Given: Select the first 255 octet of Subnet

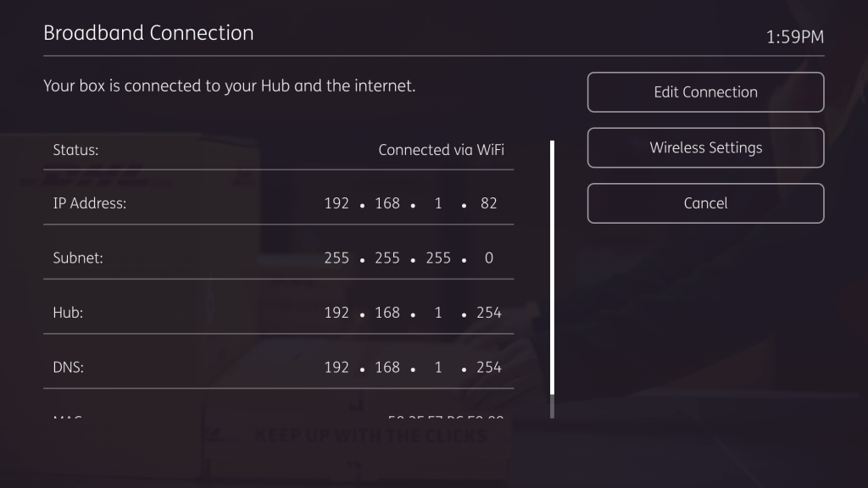Looking at the screenshot, I should [337, 258].
